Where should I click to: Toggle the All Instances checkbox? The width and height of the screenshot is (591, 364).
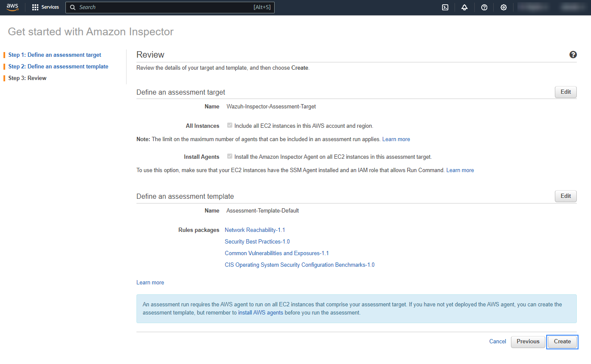tap(230, 126)
